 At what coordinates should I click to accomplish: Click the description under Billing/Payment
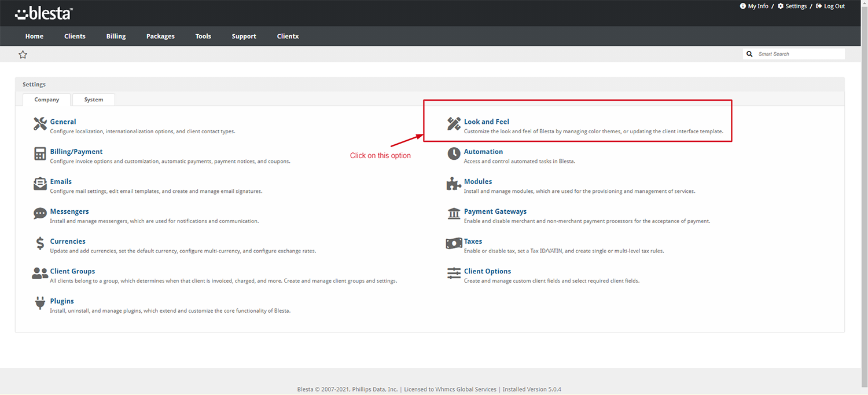click(x=170, y=162)
